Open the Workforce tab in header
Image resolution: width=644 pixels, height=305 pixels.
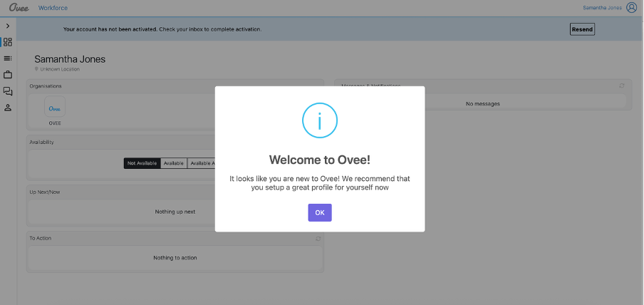(x=53, y=8)
